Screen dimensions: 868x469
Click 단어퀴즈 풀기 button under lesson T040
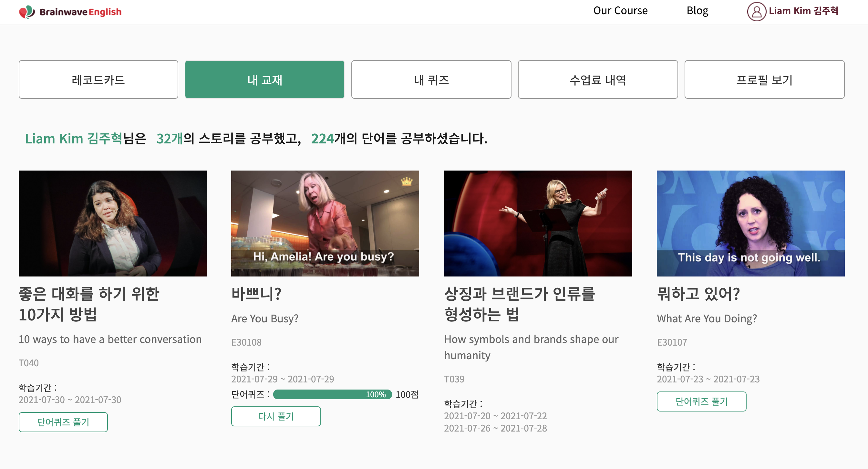pos(63,422)
